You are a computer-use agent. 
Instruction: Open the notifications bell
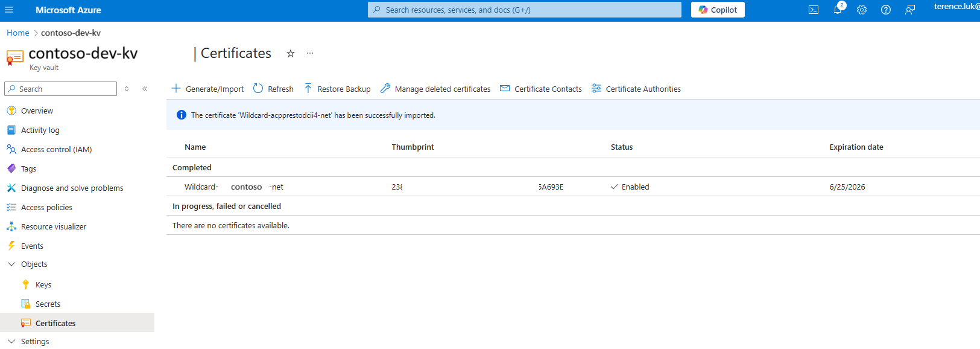(838, 10)
